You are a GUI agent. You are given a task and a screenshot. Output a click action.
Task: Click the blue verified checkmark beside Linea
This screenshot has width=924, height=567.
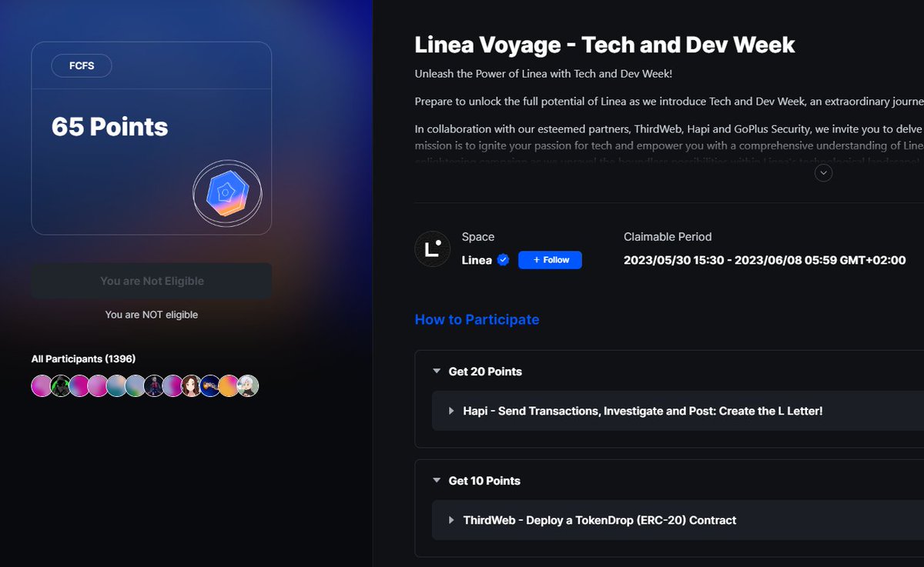pos(504,260)
